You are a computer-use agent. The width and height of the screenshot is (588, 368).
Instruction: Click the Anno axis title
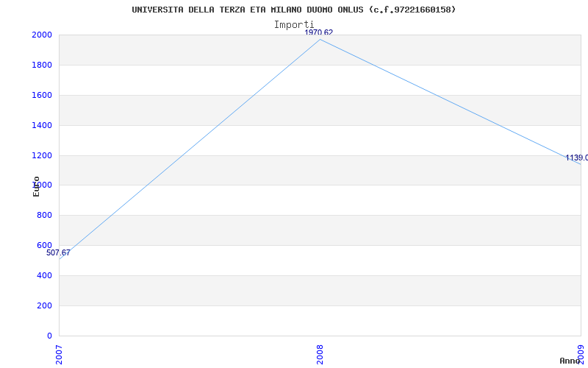click(570, 361)
